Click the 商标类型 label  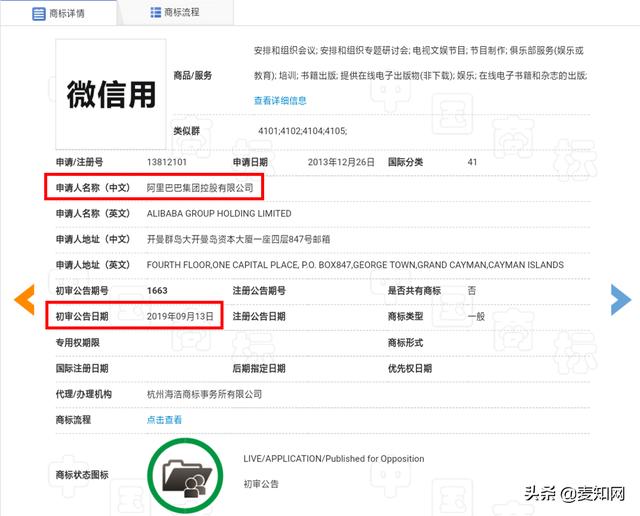(x=405, y=316)
